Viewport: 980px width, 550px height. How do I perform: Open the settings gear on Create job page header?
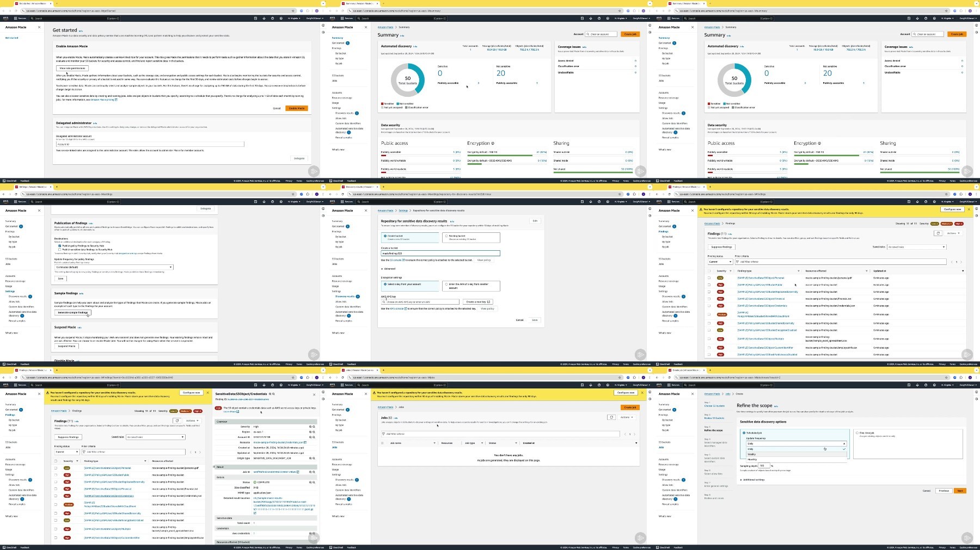[x=934, y=385]
